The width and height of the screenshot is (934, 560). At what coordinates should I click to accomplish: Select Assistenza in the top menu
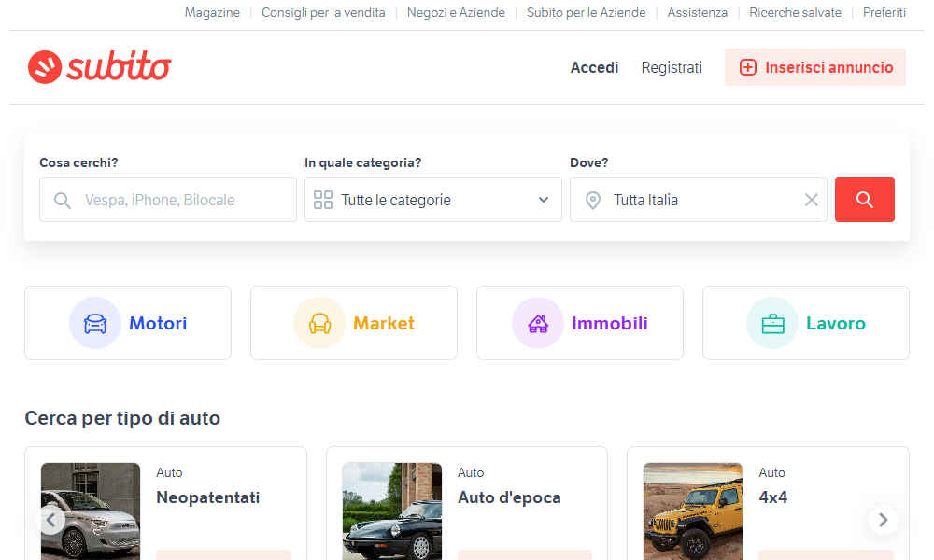(697, 12)
